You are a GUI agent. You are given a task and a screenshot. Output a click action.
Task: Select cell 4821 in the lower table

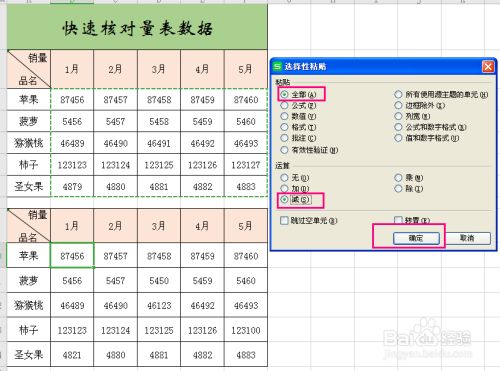[x=72, y=355]
